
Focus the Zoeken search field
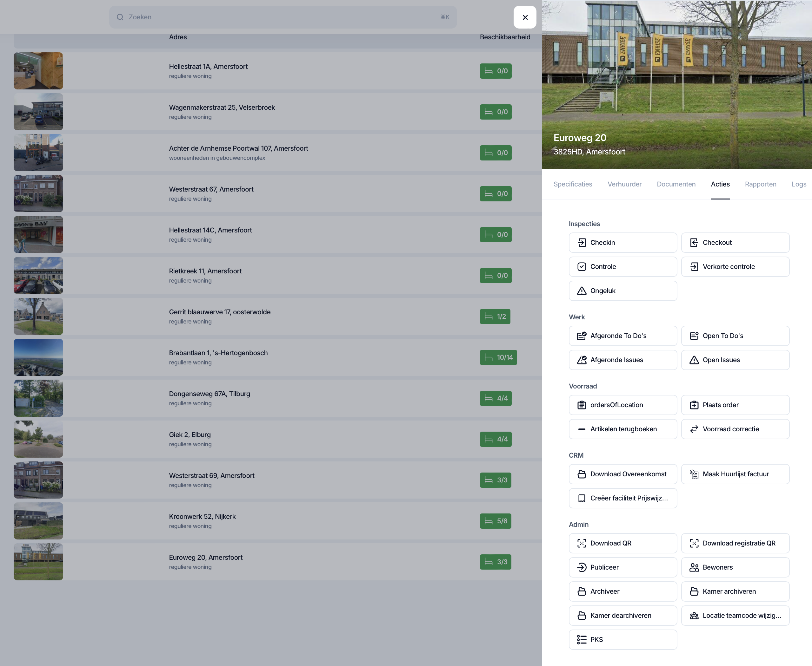[x=283, y=17]
